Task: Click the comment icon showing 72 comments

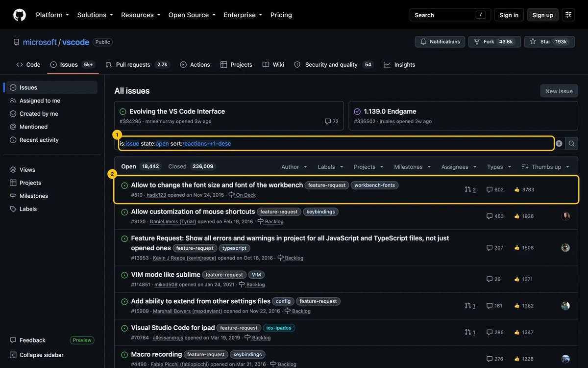Action: (x=328, y=121)
